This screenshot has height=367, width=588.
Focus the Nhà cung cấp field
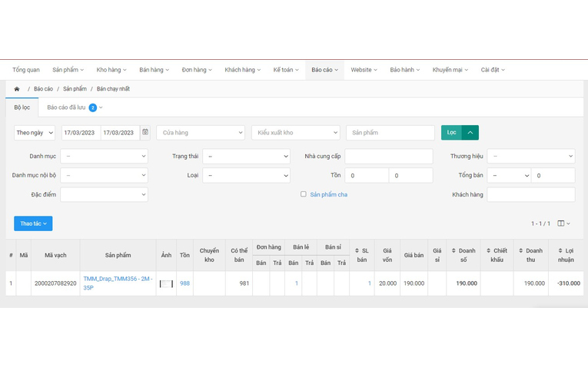pos(389,156)
